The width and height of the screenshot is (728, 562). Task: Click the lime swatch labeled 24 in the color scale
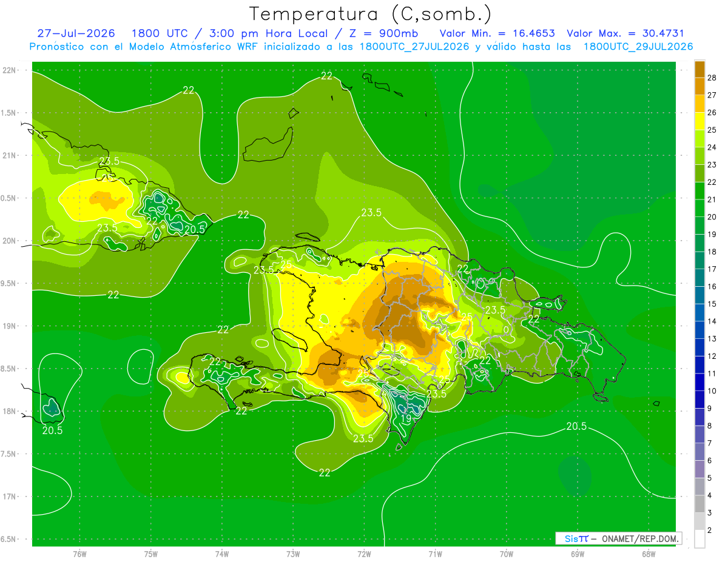699,138
